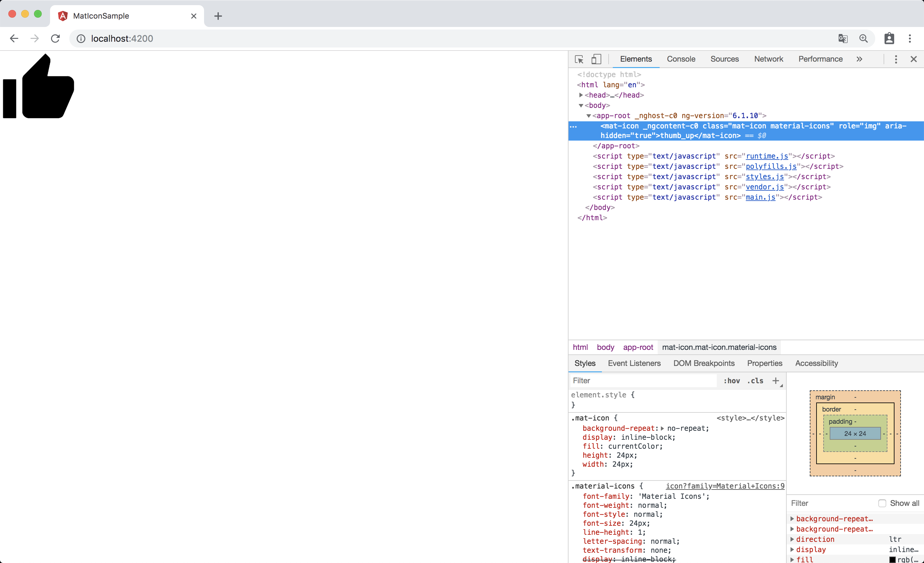
Task: Enable the Show all checkbox in Computed styles
Action: tap(882, 503)
